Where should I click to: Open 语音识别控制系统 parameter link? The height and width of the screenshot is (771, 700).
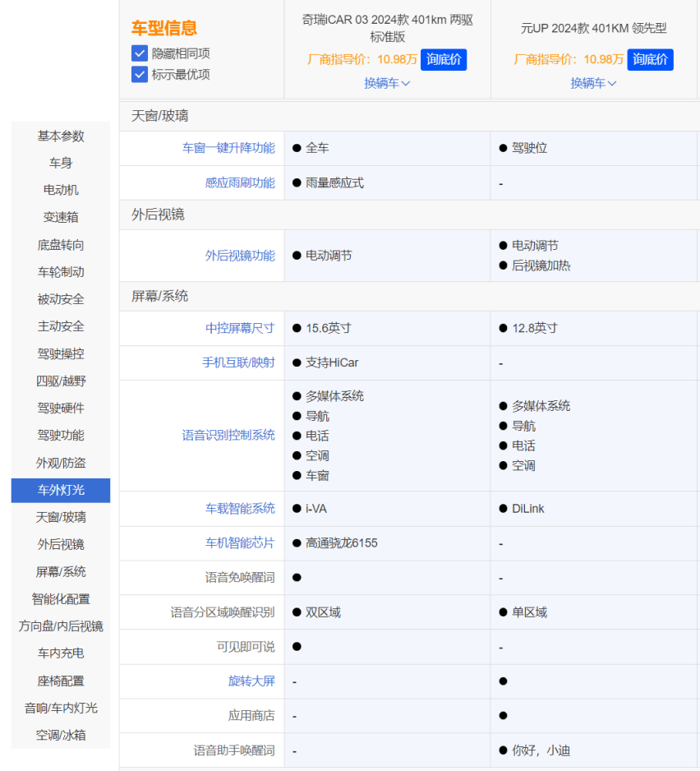[x=228, y=435]
